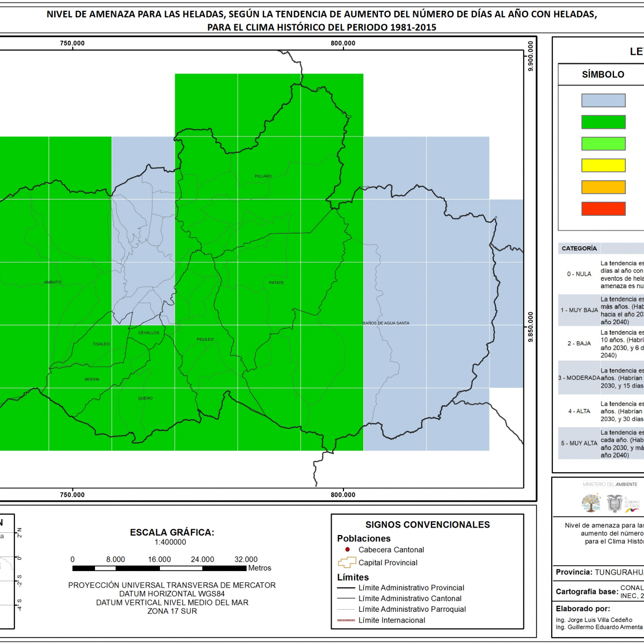Click the QUERO canton label
This screenshot has height=644, width=644.
pos(145,398)
